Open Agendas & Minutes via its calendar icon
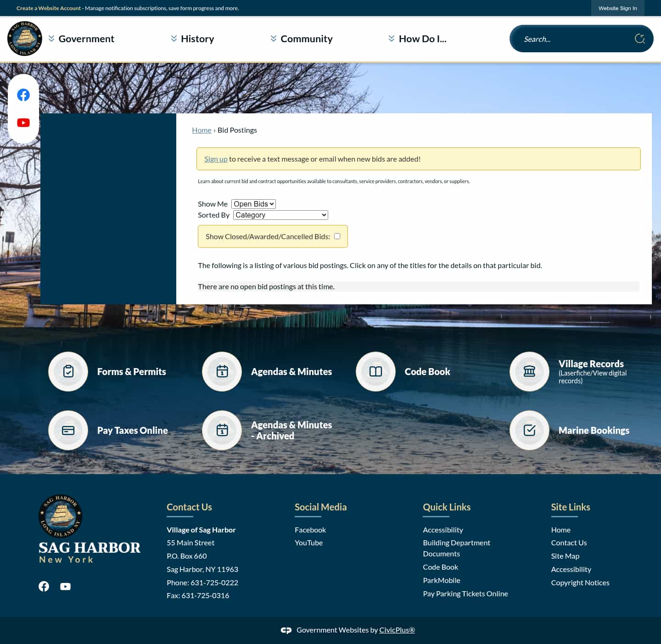661x644 pixels. click(222, 371)
